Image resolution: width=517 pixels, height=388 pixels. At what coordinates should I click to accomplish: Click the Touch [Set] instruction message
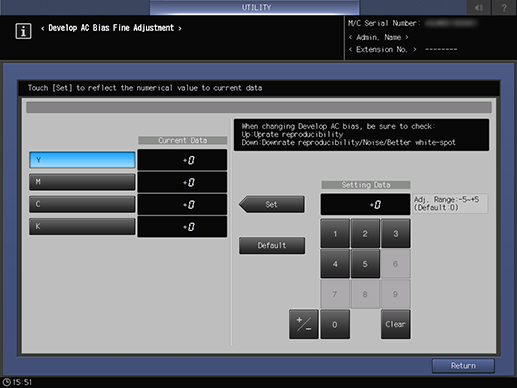point(145,88)
